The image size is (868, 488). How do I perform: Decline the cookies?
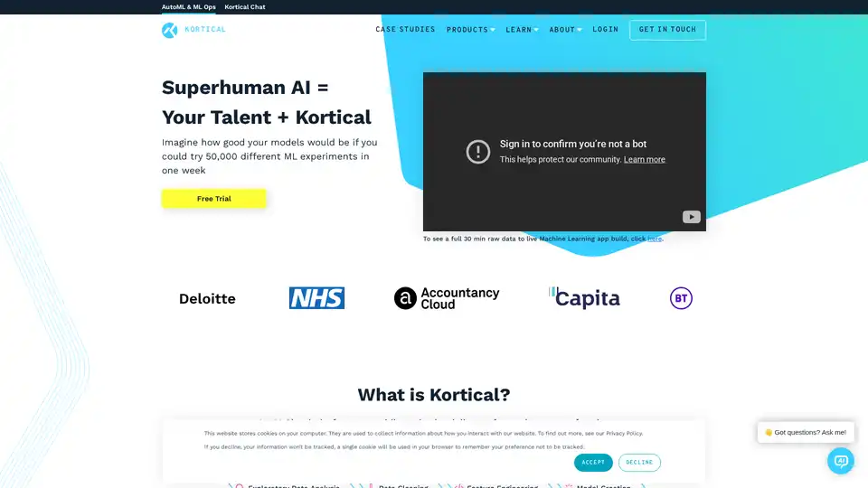pos(639,463)
